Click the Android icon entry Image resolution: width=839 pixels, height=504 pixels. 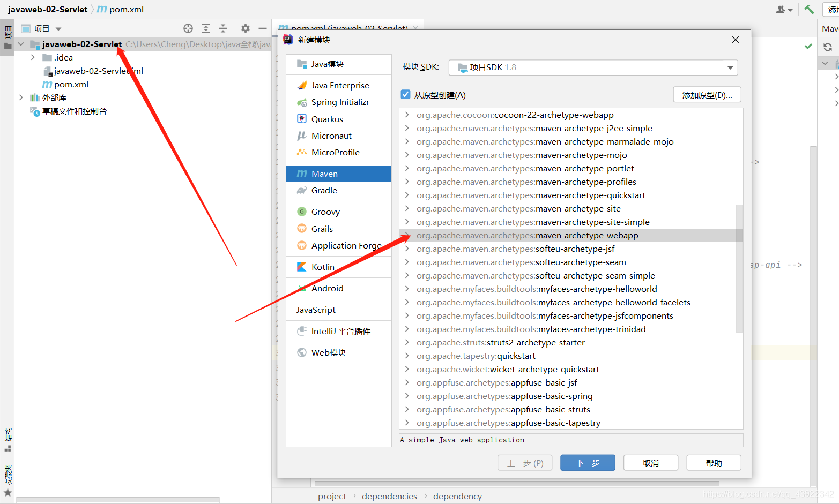(x=302, y=288)
